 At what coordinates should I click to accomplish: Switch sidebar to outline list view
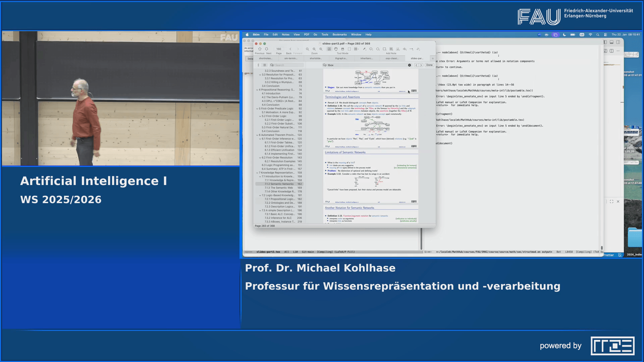point(264,65)
